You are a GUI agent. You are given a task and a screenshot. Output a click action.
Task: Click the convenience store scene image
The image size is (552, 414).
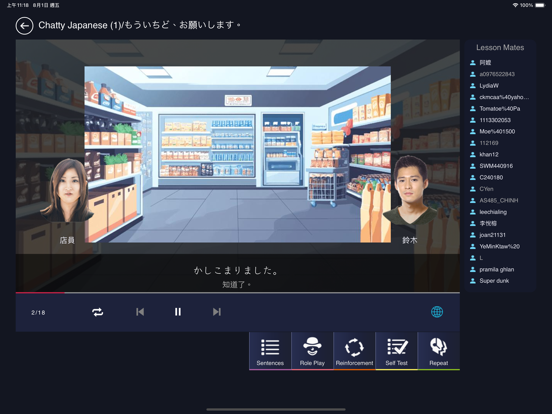[x=238, y=154]
